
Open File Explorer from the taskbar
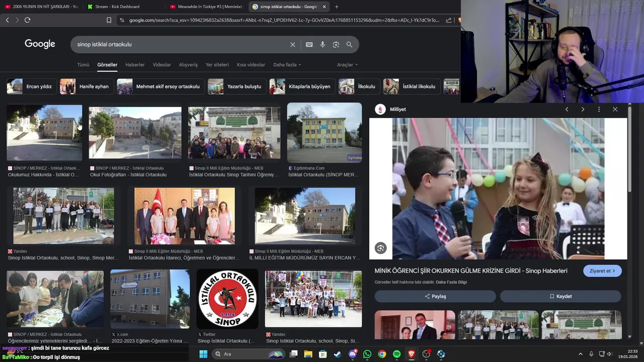(x=308, y=354)
